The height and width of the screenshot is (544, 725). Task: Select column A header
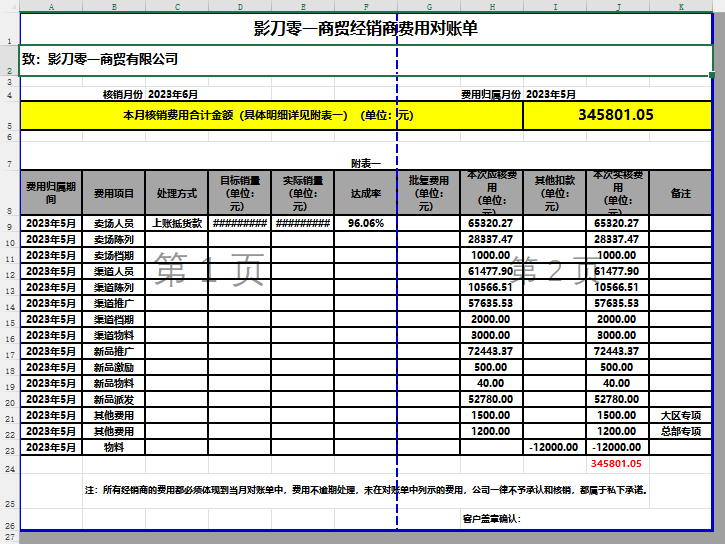point(51,6)
